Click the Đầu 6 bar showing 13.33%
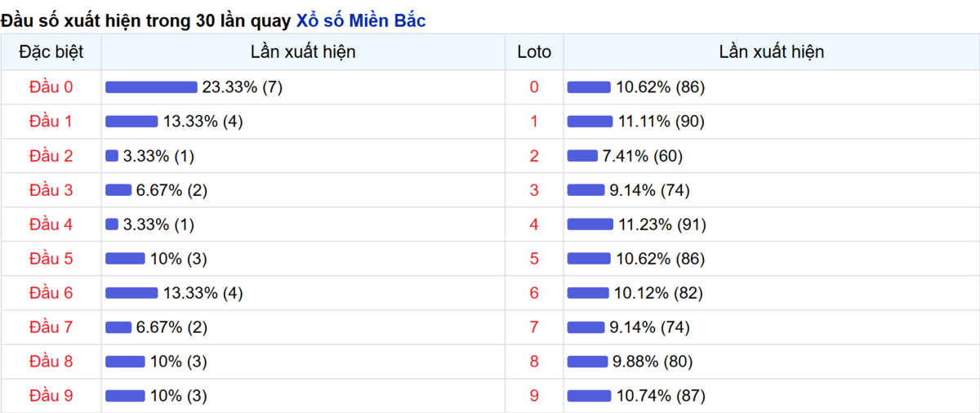The width and height of the screenshot is (980, 413). click(x=131, y=293)
